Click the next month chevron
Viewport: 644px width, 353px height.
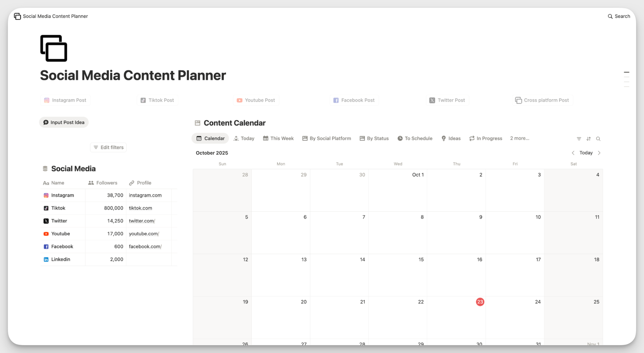[599, 153]
